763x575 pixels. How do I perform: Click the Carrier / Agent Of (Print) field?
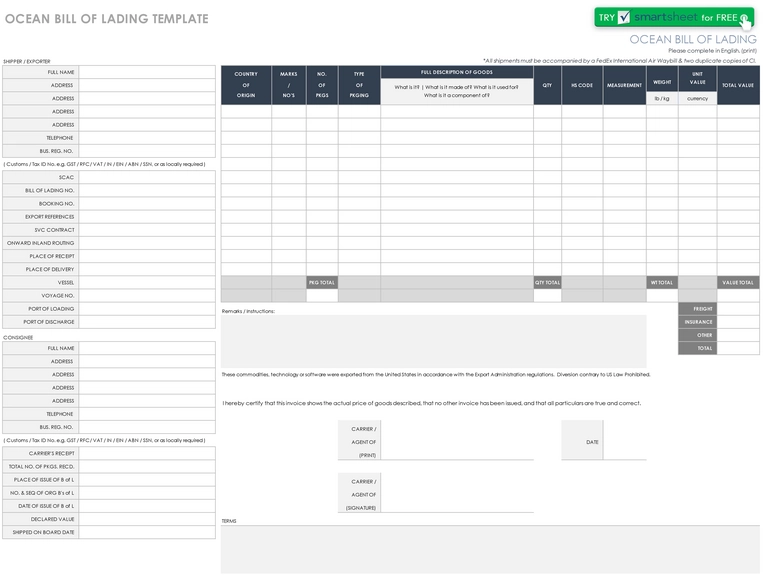coord(457,440)
